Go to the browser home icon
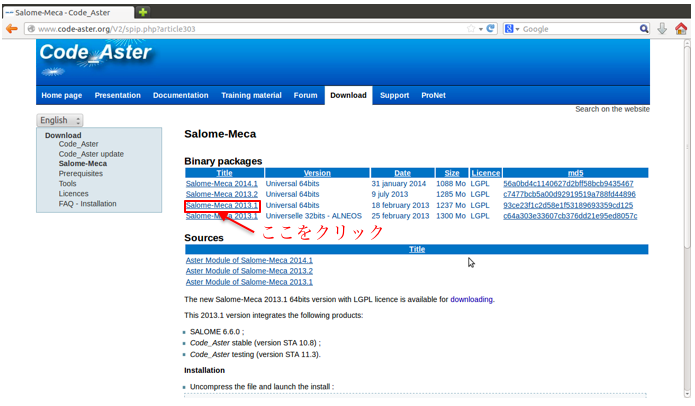Screen dimensions: 695x406 [x=681, y=29]
